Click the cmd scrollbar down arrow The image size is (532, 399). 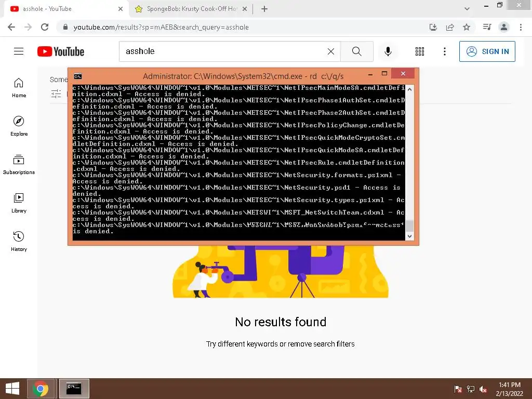(x=409, y=236)
